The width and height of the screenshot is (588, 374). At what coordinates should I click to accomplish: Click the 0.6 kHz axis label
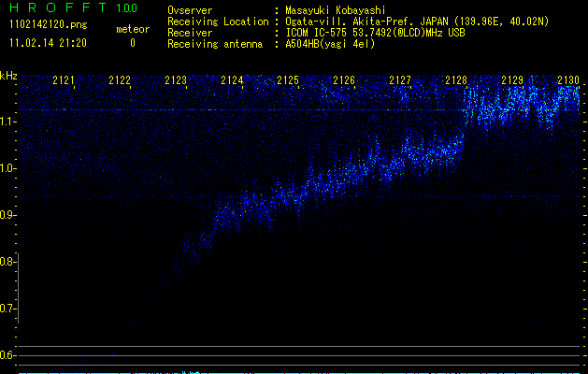coord(8,355)
